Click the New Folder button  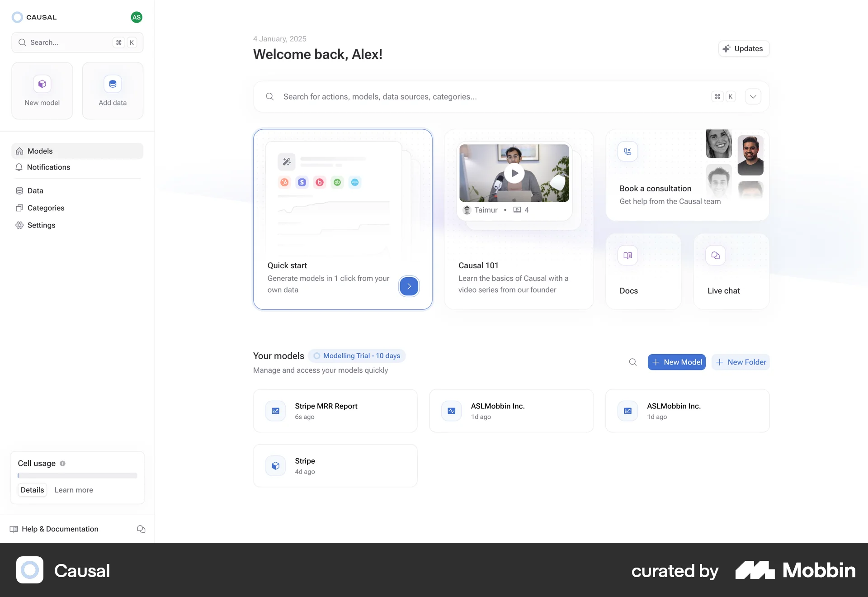741,362
